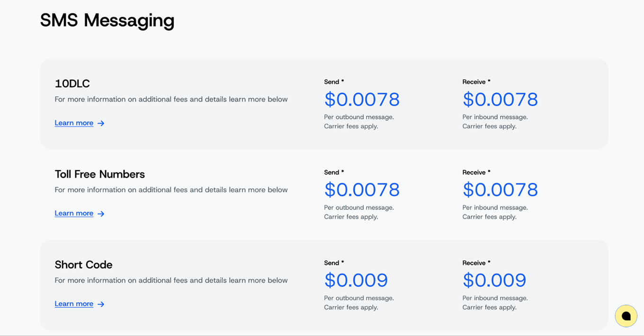Screen dimensions: 644x336
Task: Click the arrow icon next to 10DLC Learn more
Action: click(x=101, y=123)
